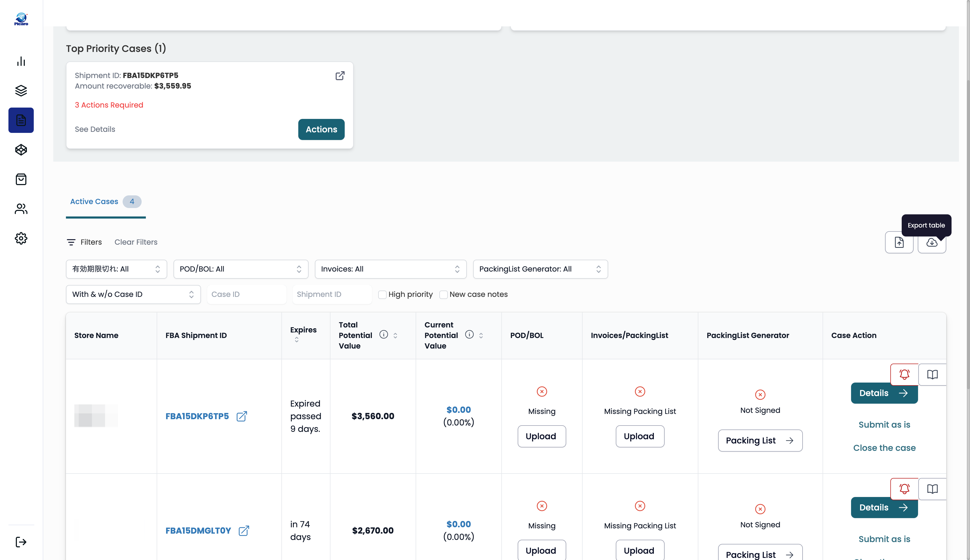
Task: Open Details for FBA15DMGLT0Y case
Action: tap(884, 508)
